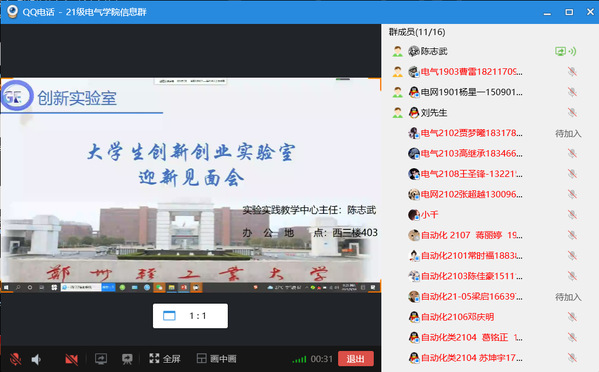Screen dimensions: 599x372
Task: Toggle the microphone mute icon
Action: (15, 359)
